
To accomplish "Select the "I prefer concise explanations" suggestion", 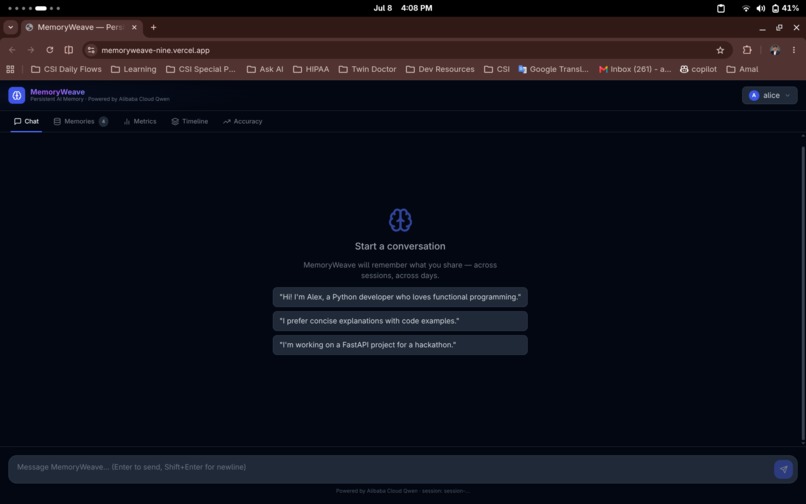I will click(x=400, y=321).
